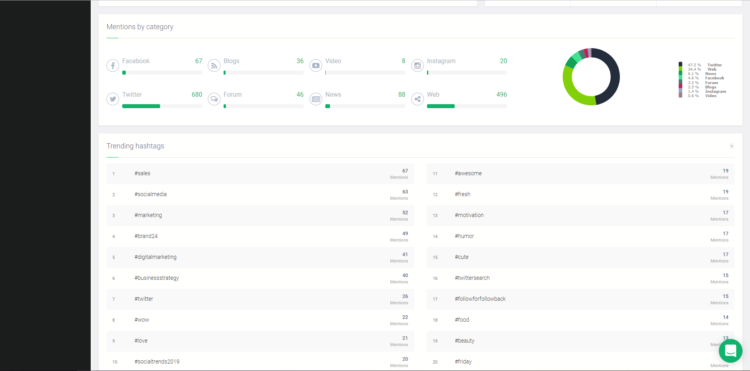Click the dark Twitter donut chart segment

pos(614,76)
